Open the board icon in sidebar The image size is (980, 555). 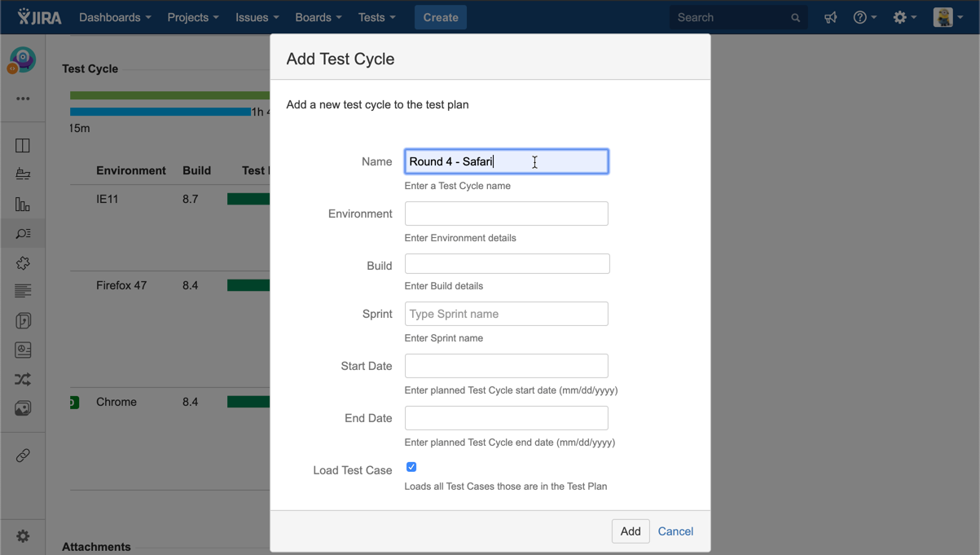point(23,146)
